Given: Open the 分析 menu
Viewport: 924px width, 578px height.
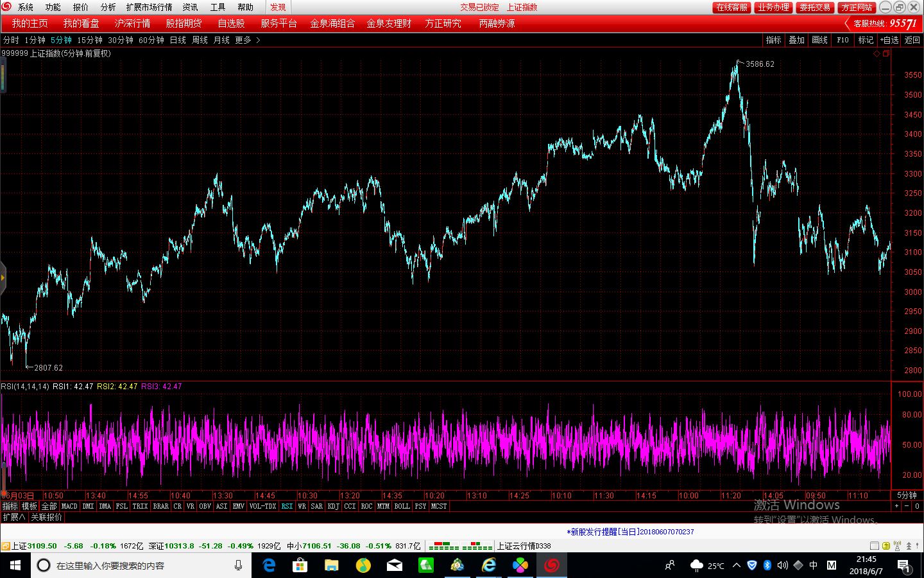Looking at the screenshot, I should click(108, 7).
